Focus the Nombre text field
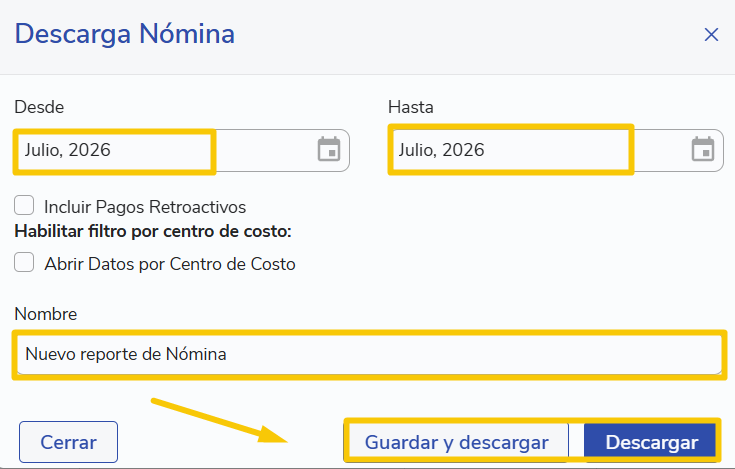The width and height of the screenshot is (735, 469). point(369,354)
